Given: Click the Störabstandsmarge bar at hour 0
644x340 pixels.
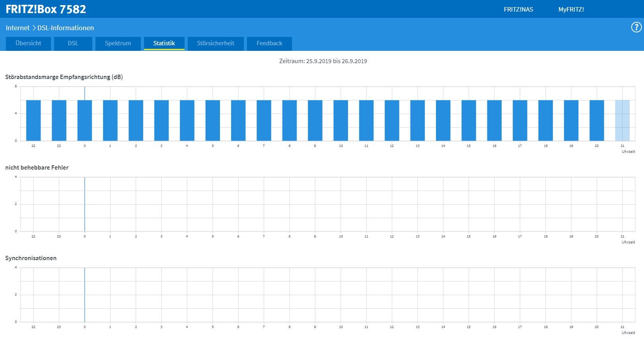Looking at the screenshot, I should click(85, 120).
